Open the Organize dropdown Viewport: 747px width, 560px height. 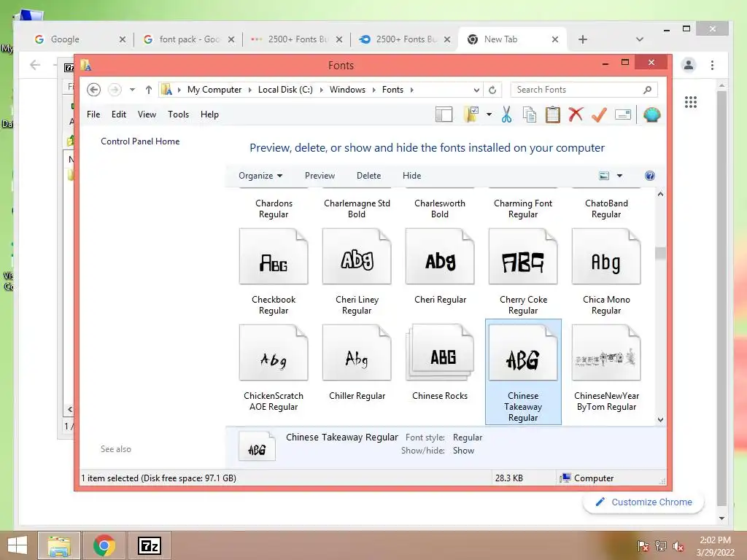pyautogui.click(x=260, y=176)
